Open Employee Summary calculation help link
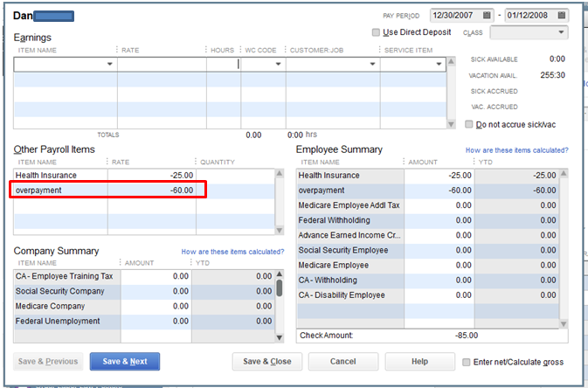Image resolution: width=588 pixels, height=388 pixels. click(516, 150)
